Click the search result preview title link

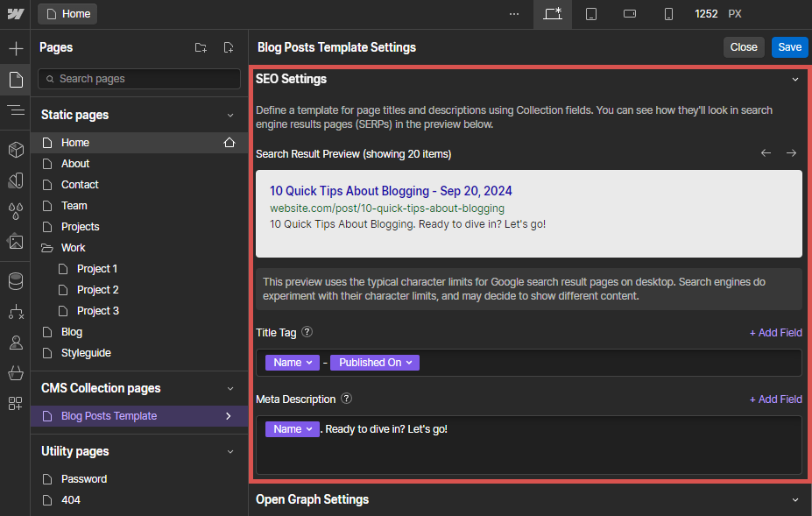tap(391, 191)
